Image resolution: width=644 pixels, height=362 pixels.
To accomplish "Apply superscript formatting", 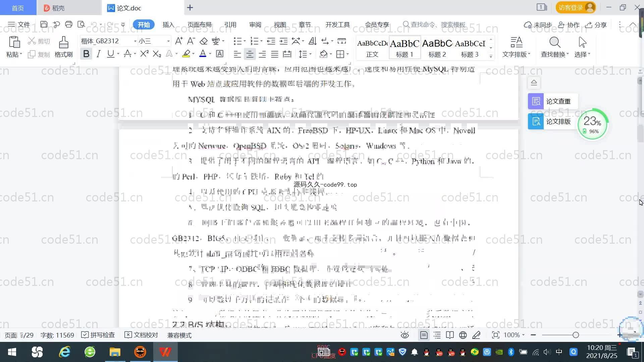I will [x=144, y=54].
